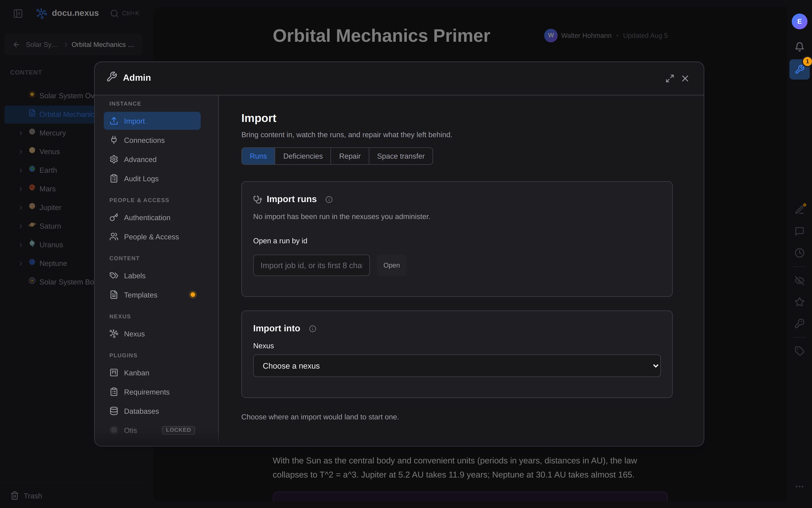
Task: Open People & Access settings
Action: [152, 237]
